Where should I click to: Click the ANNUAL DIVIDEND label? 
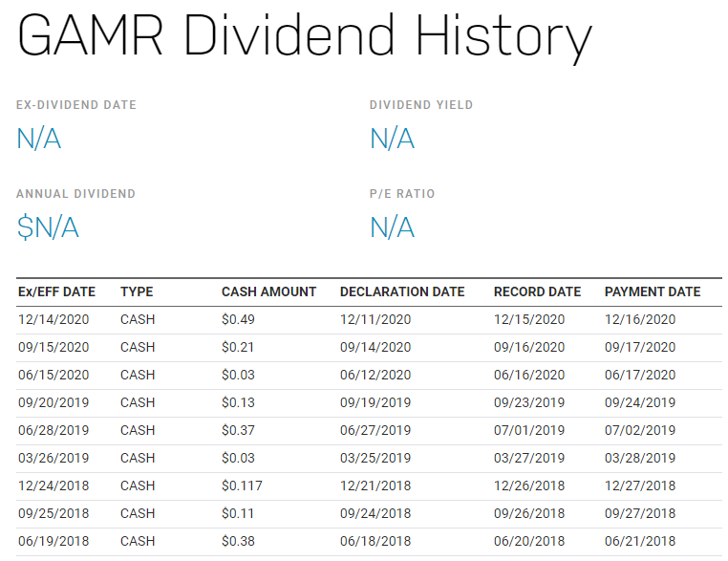pos(75,194)
